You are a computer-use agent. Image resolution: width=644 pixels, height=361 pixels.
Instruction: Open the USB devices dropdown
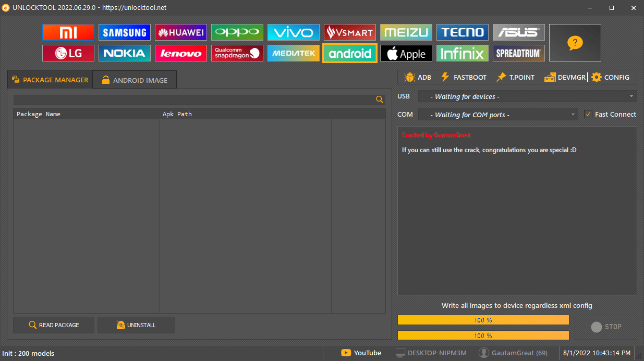pos(527,96)
